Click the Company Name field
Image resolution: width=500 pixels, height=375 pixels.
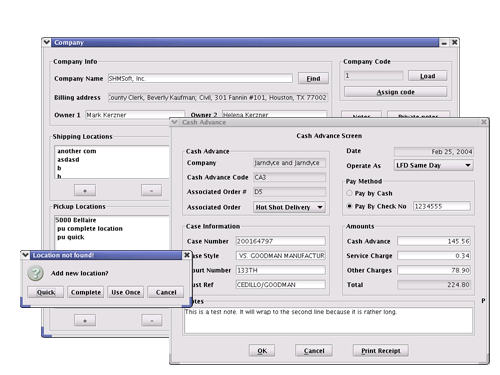click(200, 78)
